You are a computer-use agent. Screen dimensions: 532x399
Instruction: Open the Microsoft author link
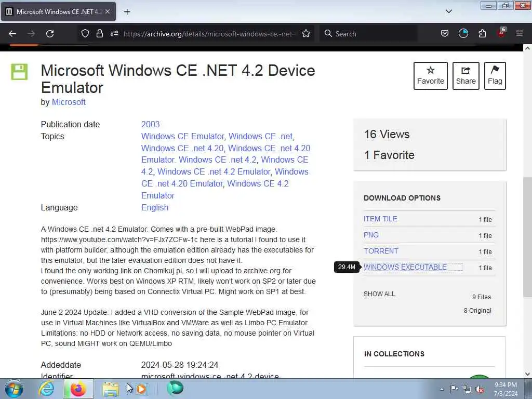(69, 102)
